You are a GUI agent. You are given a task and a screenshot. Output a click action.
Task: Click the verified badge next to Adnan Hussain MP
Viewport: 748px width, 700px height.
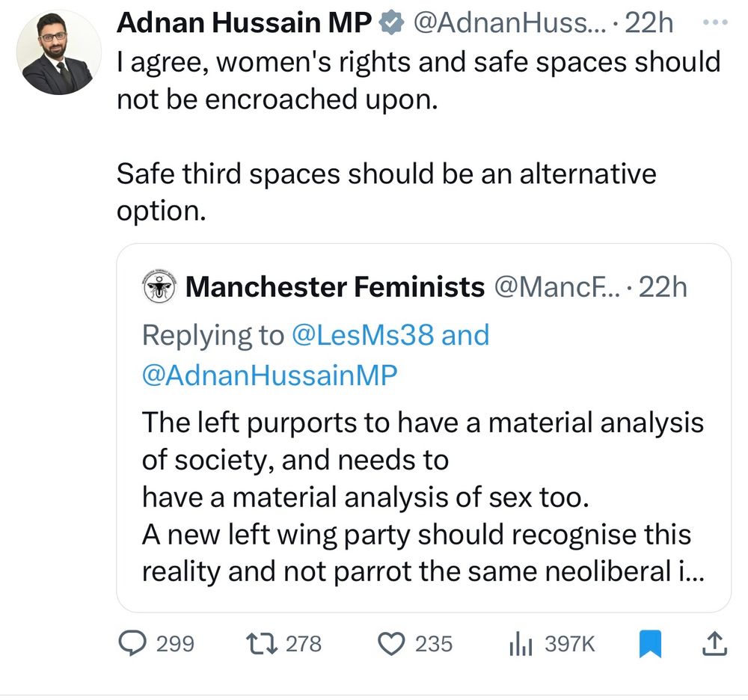[x=391, y=22]
